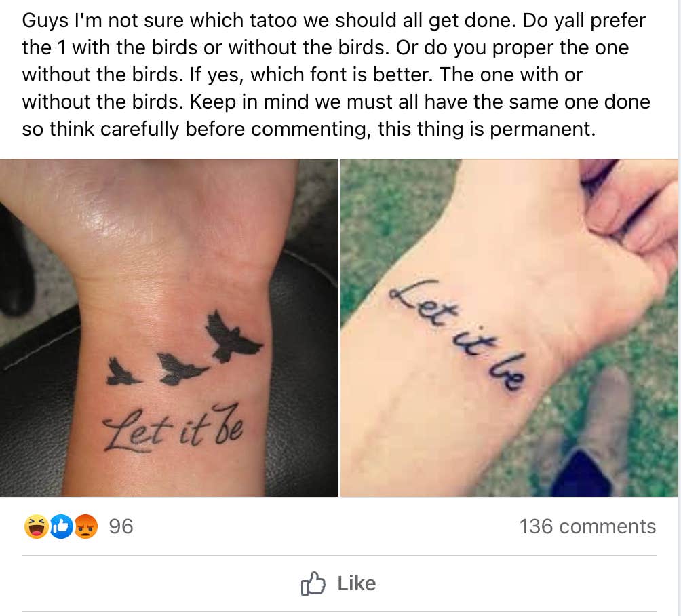Open the reactions count showing 96
Screen dimensions: 681x616
tap(121, 526)
